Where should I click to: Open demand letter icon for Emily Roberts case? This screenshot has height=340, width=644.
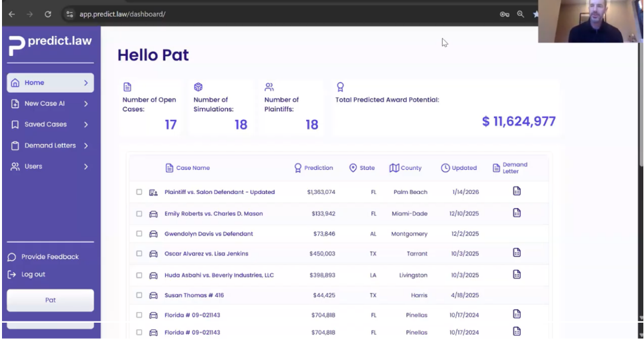516,213
